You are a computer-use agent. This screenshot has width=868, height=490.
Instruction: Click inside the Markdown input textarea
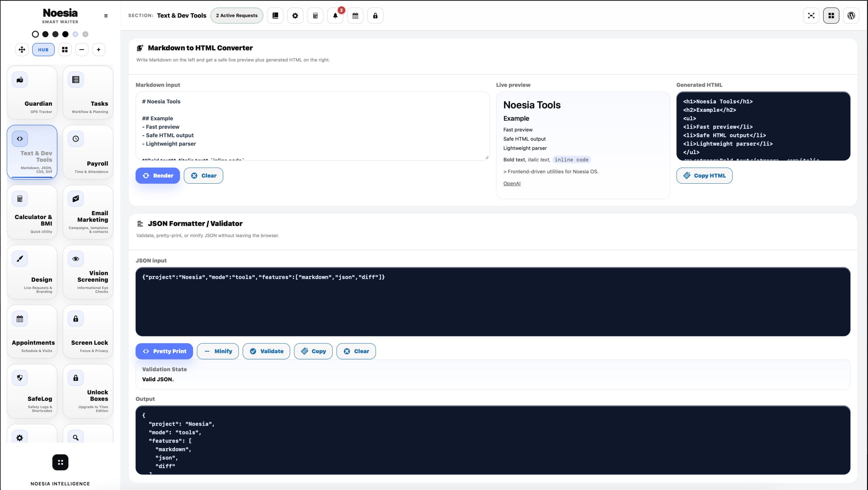[313, 126]
